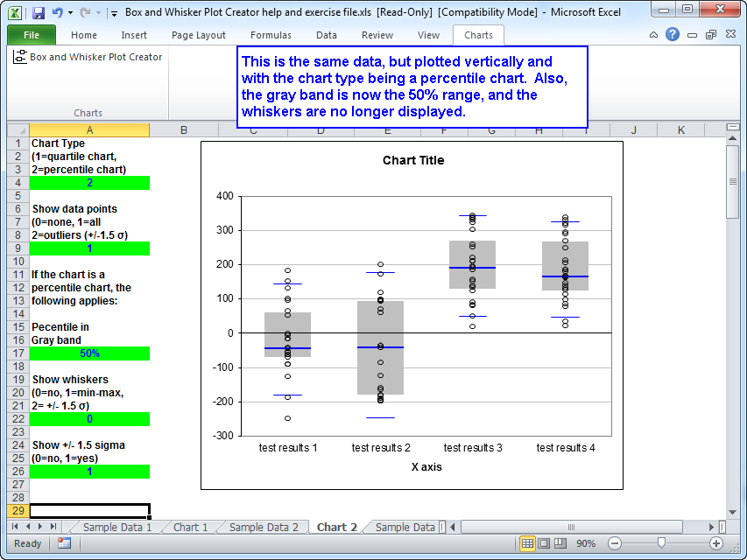Open Customize Quick Access Toolbar dropdown

point(114,14)
